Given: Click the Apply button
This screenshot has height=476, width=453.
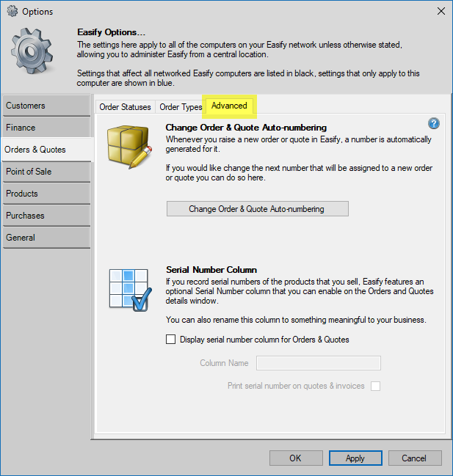Looking at the screenshot, I should pyautogui.click(x=355, y=458).
